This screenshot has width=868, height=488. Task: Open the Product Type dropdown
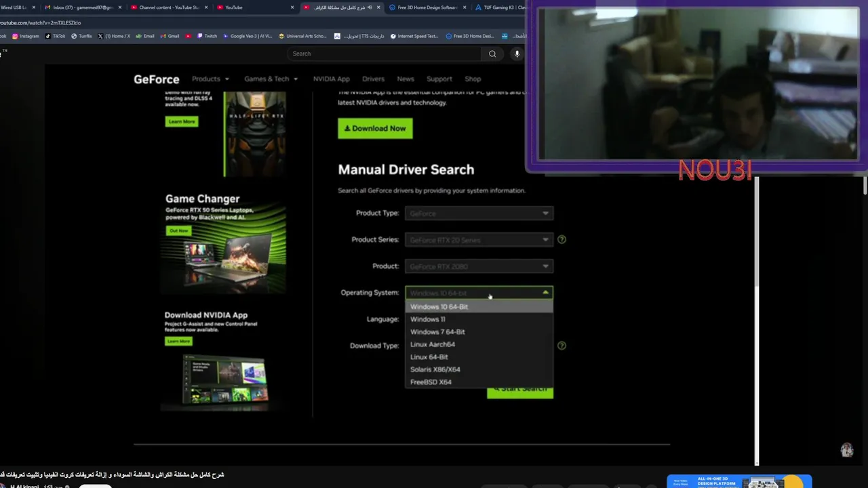479,213
